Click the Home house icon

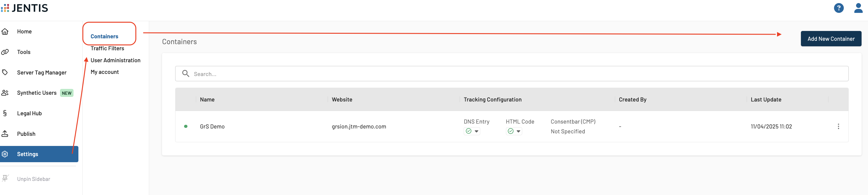pyautogui.click(x=5, y=31)
